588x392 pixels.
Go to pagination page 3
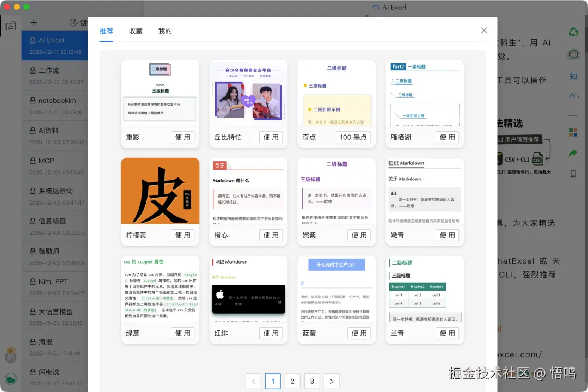pos(312,381)
